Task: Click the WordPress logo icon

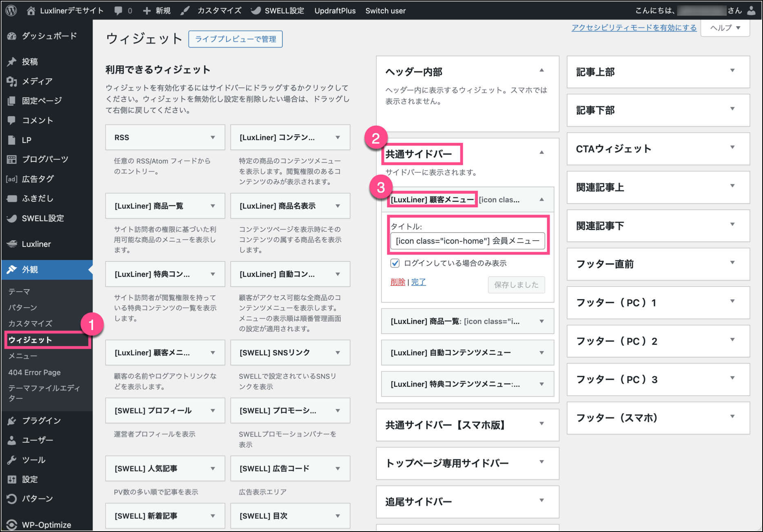Action: (x=11, y=11)
